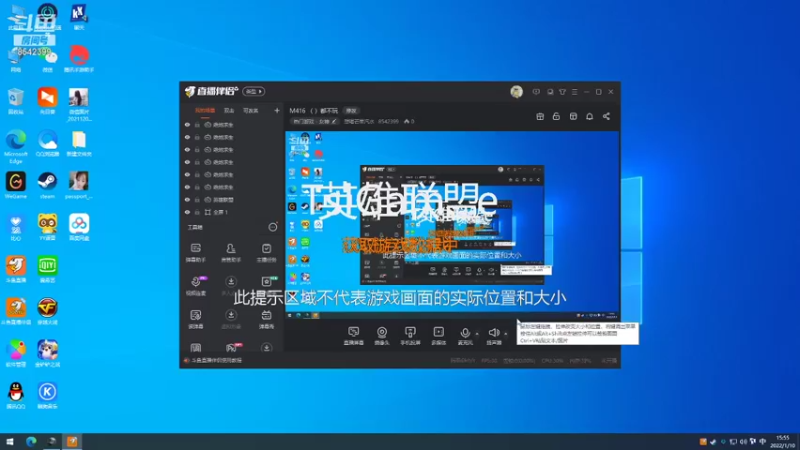Hide the topmost source in the list
The height and width of the screenshot is (450, 800).
point(187,124)
